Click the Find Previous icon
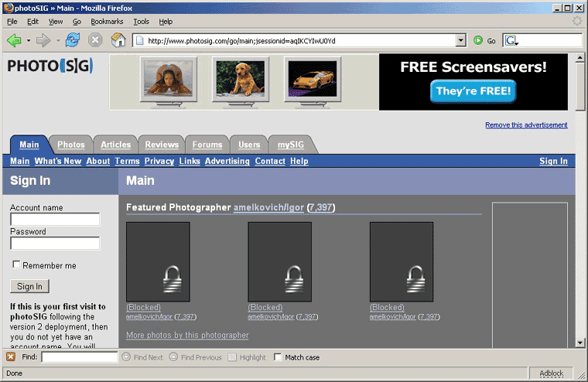 [x=173, y=357]
